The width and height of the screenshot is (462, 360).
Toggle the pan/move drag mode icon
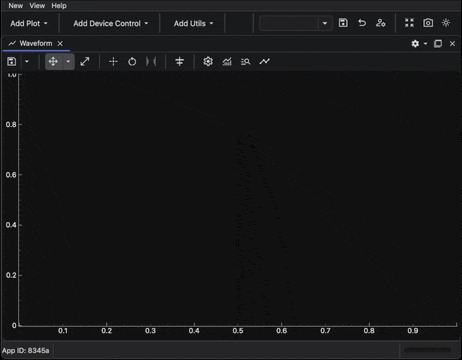[53, 62]
